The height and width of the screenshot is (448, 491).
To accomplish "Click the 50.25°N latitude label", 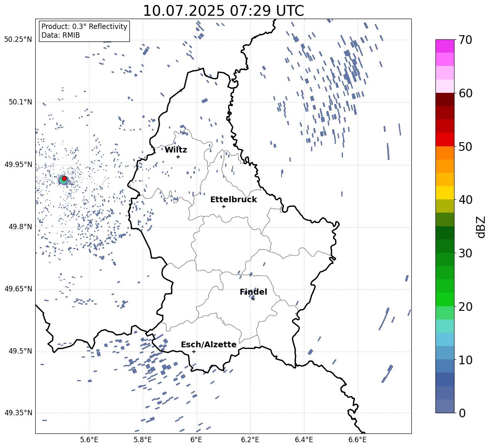I will [18, 40].
